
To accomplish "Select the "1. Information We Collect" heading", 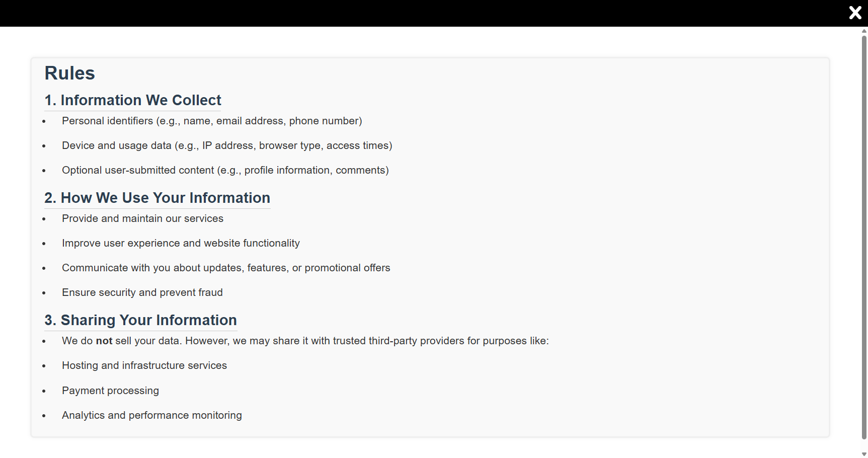I will 133,100.
